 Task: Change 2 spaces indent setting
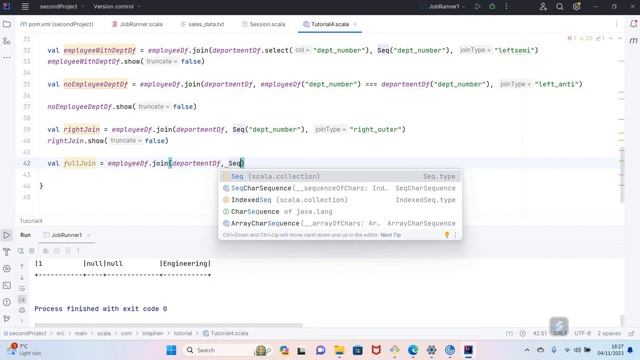[x=609, y=333]
